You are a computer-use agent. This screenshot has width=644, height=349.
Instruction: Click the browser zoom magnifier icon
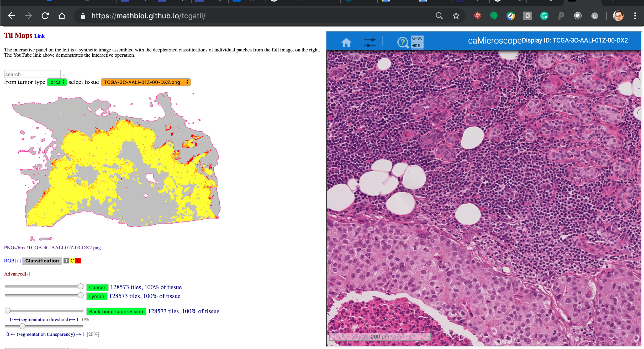pyautogui.click(x=439, y=16)
